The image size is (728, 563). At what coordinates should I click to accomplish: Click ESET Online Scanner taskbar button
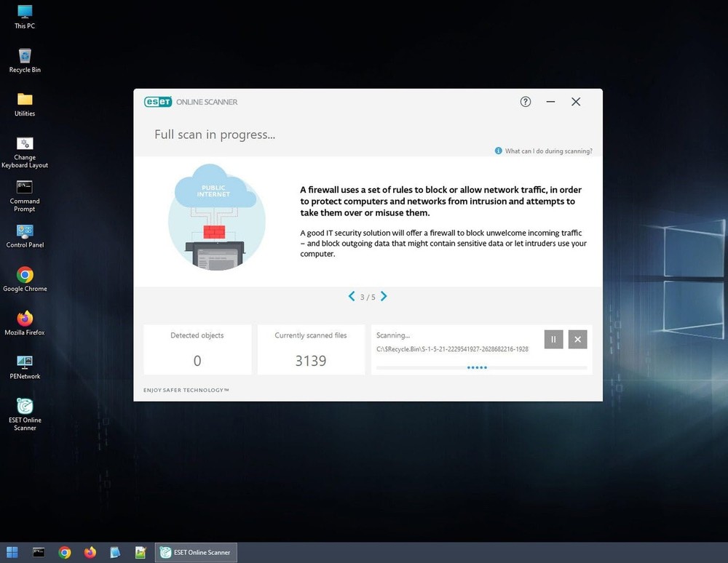pos(196,552)
